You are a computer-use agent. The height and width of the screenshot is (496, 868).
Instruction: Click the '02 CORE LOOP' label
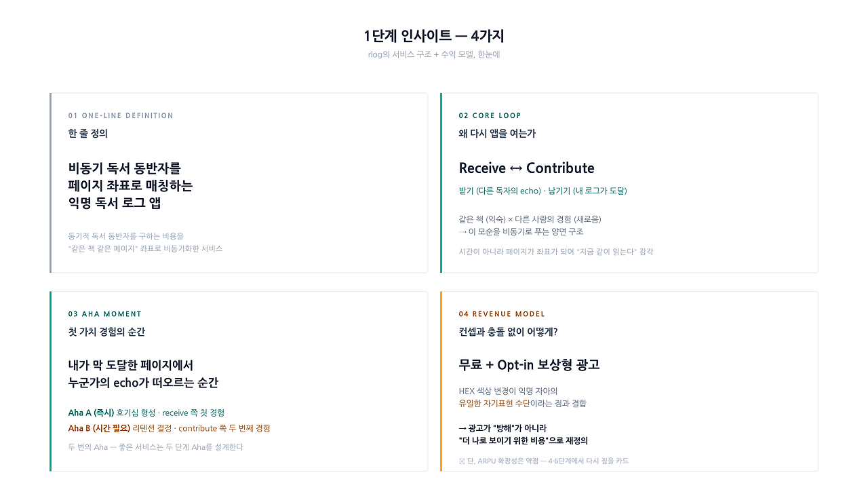490,115
